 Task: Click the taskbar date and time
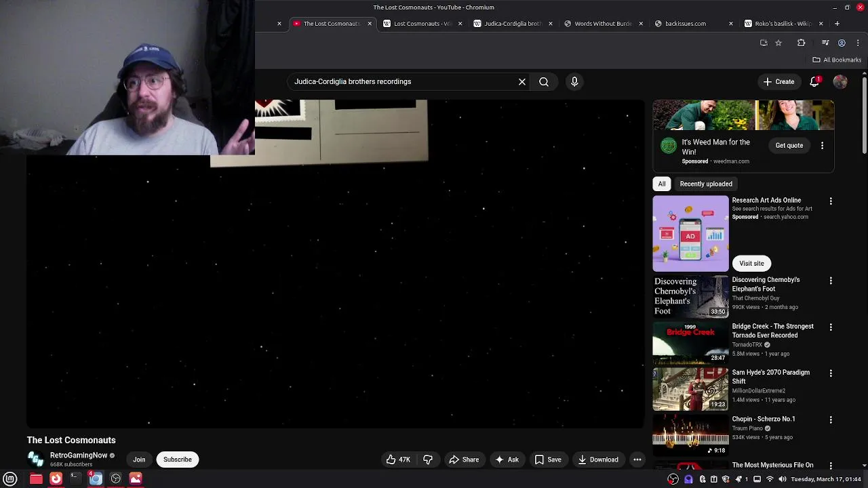[825, 479]
